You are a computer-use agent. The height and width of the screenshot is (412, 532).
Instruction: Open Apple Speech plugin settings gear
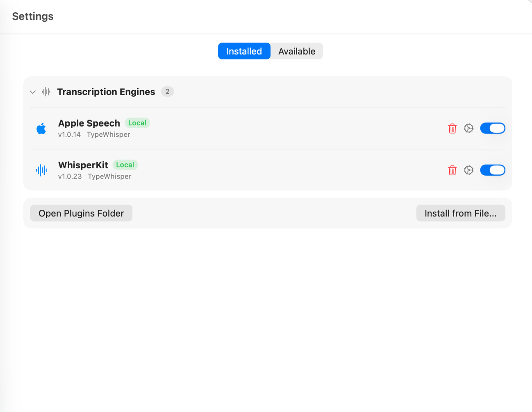tap(468, 129)
